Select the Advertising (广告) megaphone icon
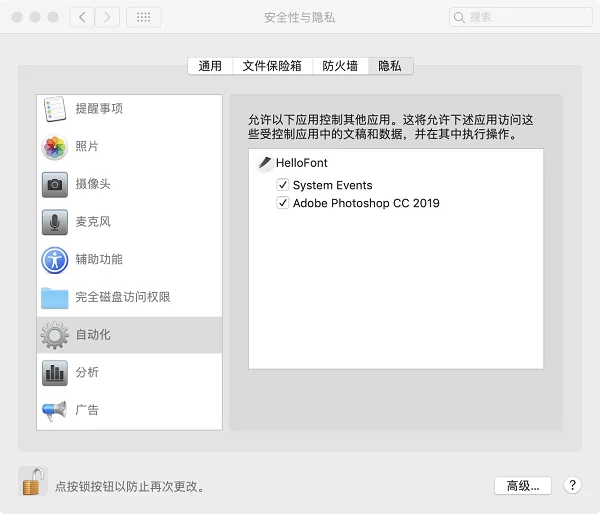600x514 pixels. coord(55,411)
